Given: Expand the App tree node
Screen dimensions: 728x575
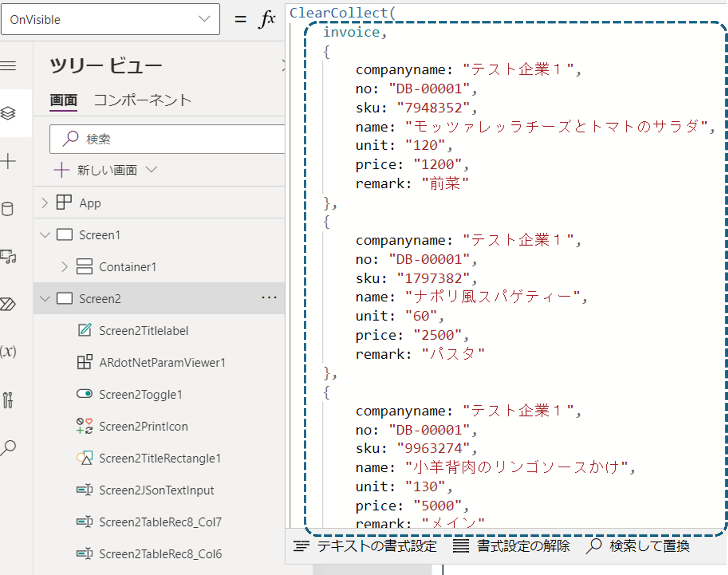Looking at the screenshot, I should click(45, 203).
